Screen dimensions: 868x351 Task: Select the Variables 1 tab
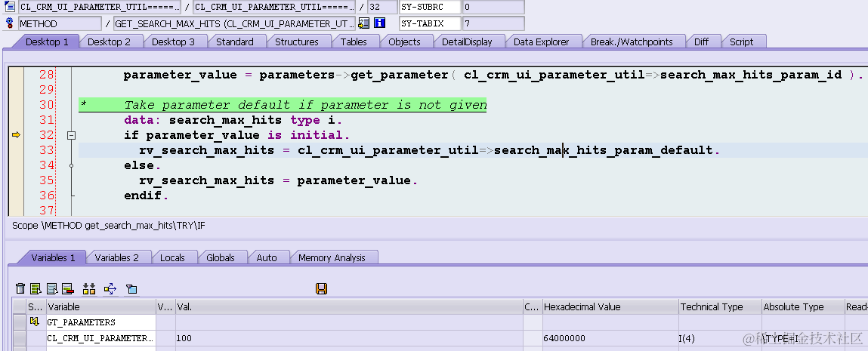click(x=53, y=257)
